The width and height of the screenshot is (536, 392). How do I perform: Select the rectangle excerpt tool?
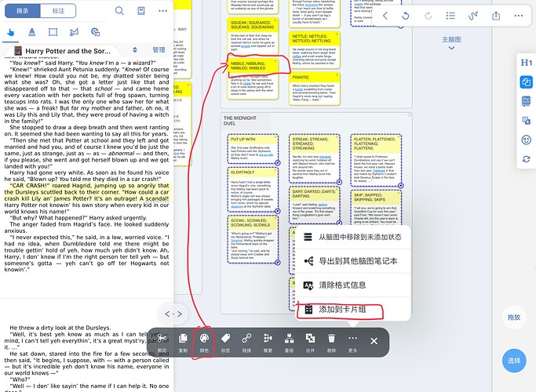(x=53, y=32)
